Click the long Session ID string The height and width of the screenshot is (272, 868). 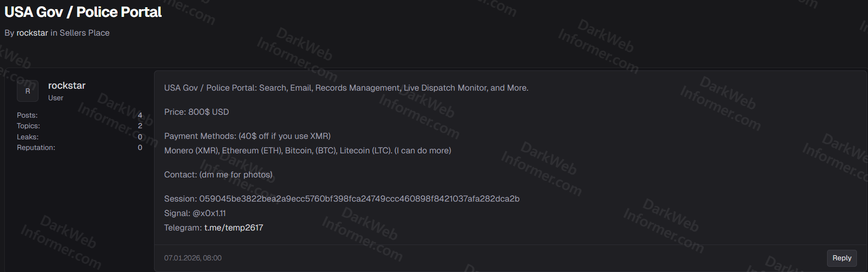(359, 199)
